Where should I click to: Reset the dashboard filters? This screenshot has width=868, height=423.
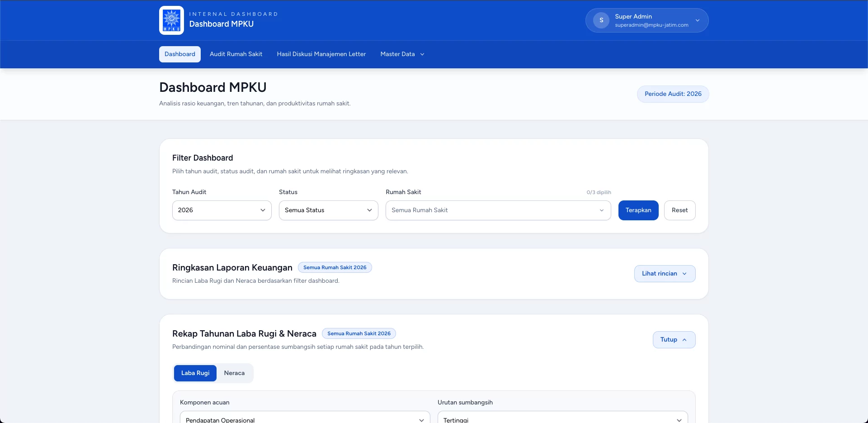(680, 210)
